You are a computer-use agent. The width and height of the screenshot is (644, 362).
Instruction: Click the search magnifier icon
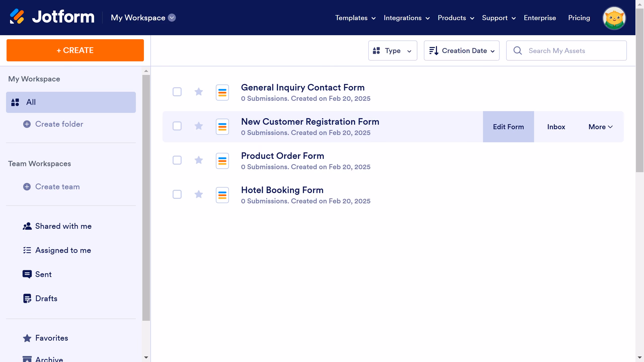pos(518,51)
